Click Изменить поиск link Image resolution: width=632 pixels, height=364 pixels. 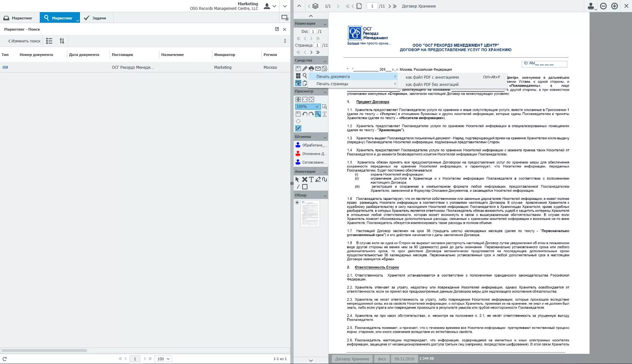click(24, 41)
